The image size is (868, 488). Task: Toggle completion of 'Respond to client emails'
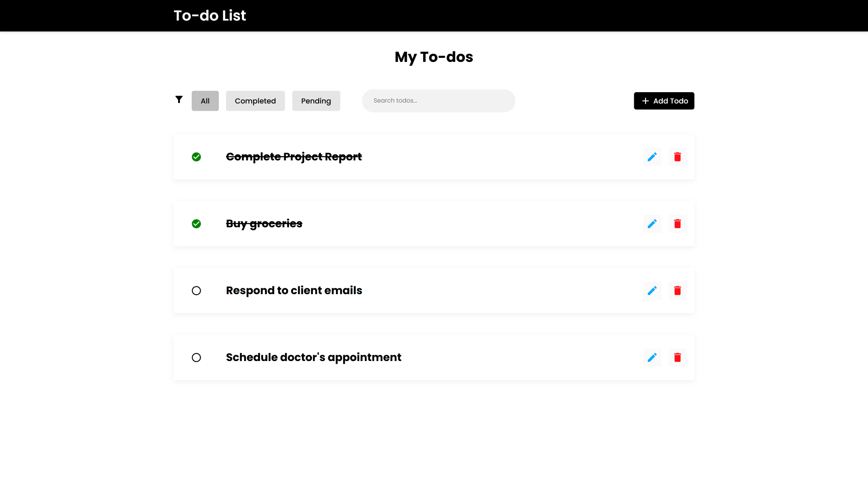[x=196, y=290]
